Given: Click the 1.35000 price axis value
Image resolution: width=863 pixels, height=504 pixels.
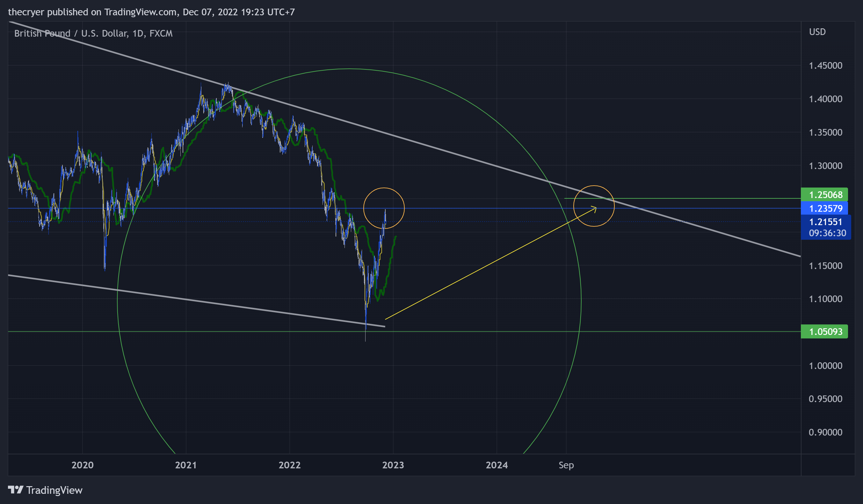Looking at the screenshot, I should [825, 132].
